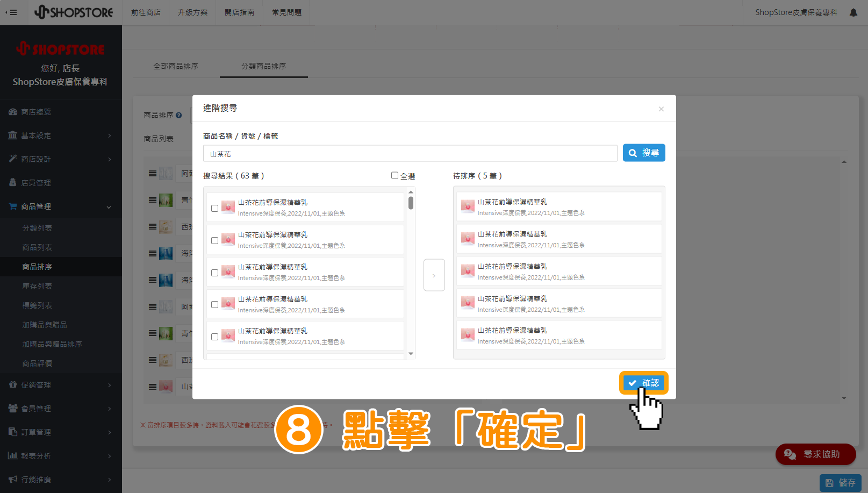Open 標籤列表 submenu item
This screenshot has height=493, width=868.
pos(61,305)
